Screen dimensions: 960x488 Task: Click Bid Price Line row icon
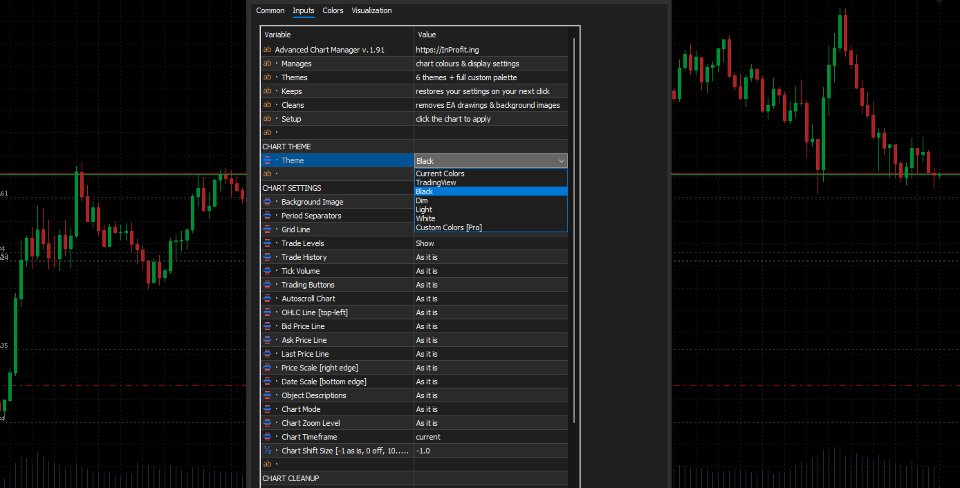point(267,326)
